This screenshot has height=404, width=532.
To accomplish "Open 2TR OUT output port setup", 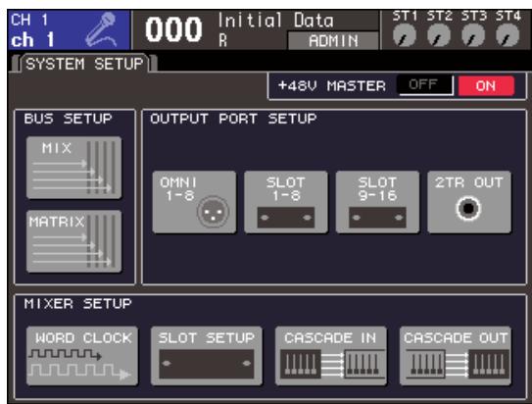I will click(x=469, y=202).
